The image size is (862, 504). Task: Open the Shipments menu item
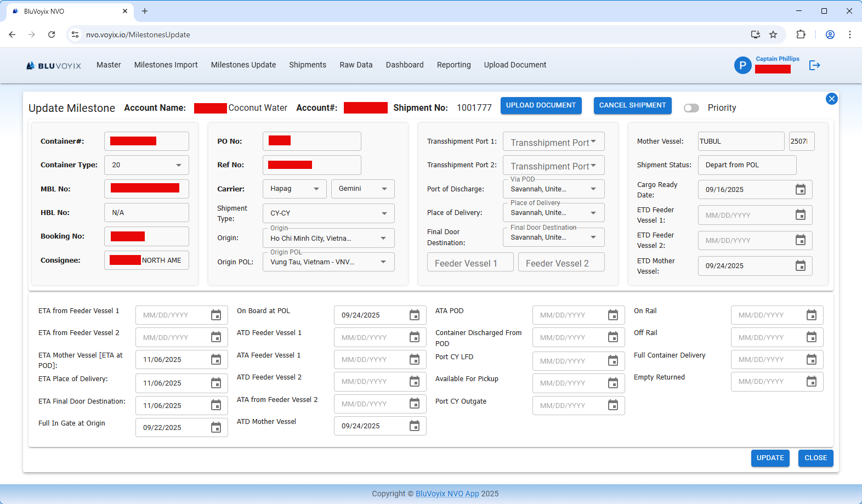click(x=308, y=65)
